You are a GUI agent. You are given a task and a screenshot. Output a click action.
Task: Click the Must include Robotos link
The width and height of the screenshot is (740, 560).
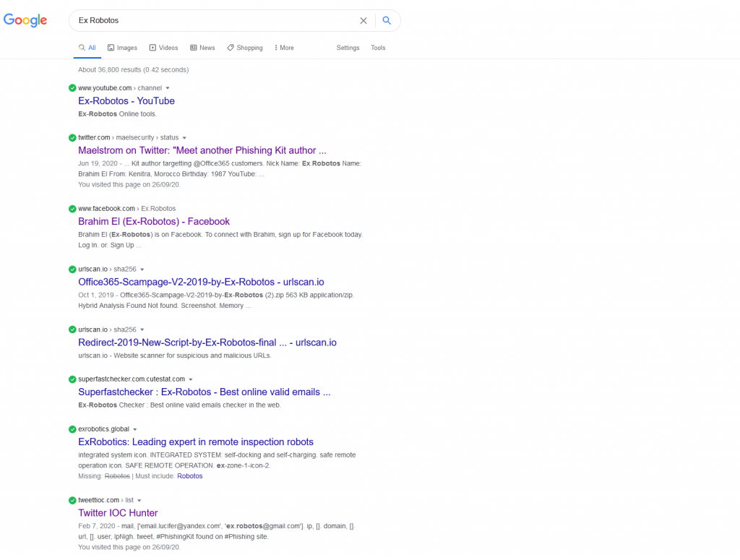click(x=190, y=476)
